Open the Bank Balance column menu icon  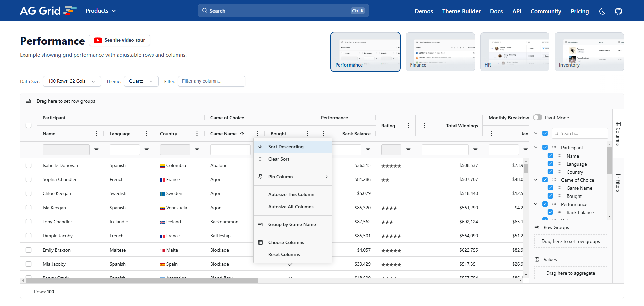click(324, 134)
